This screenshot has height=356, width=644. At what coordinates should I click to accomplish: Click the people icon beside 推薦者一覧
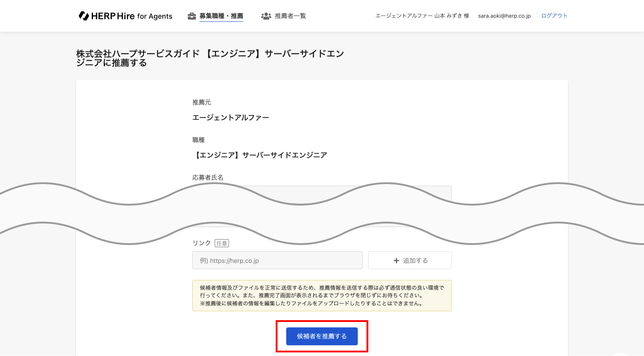pyautogui.click(x=266, y=16)
